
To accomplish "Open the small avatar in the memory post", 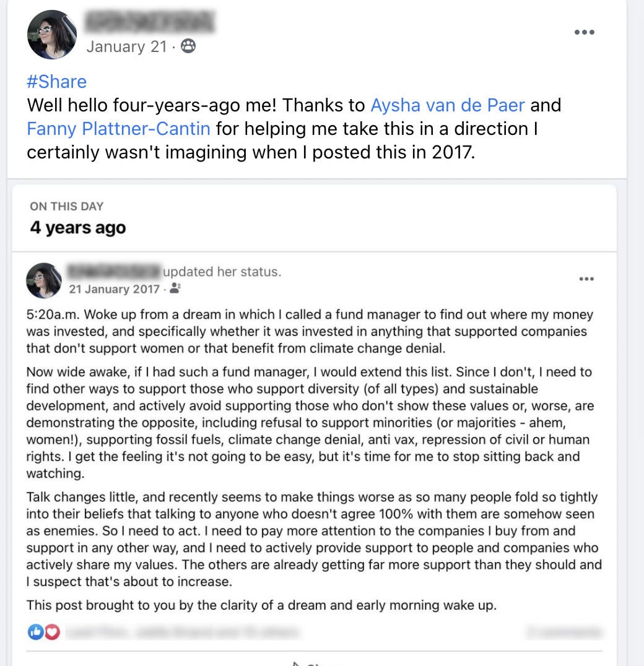I will pyautogui.click(x=44, y=280).
